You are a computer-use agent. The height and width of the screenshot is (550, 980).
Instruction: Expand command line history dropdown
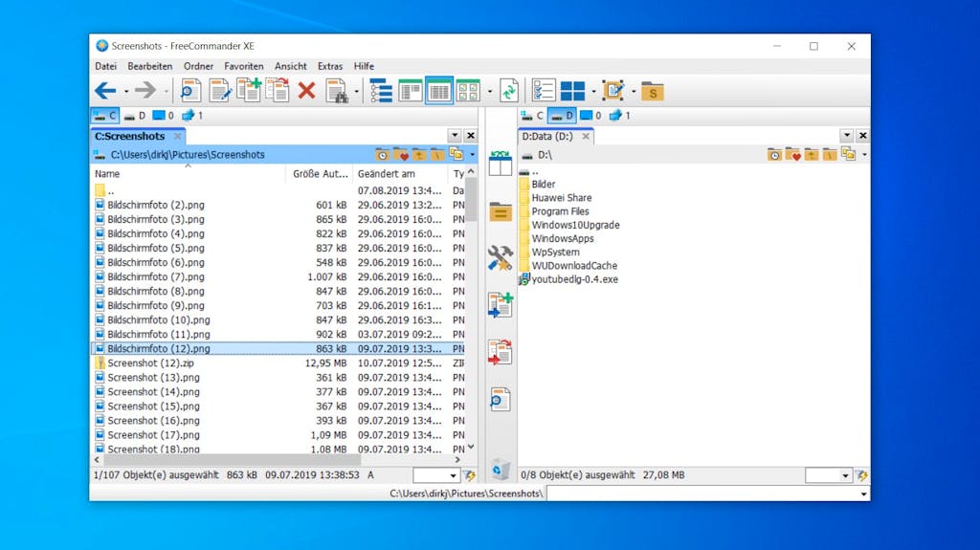tap(864, 494)
